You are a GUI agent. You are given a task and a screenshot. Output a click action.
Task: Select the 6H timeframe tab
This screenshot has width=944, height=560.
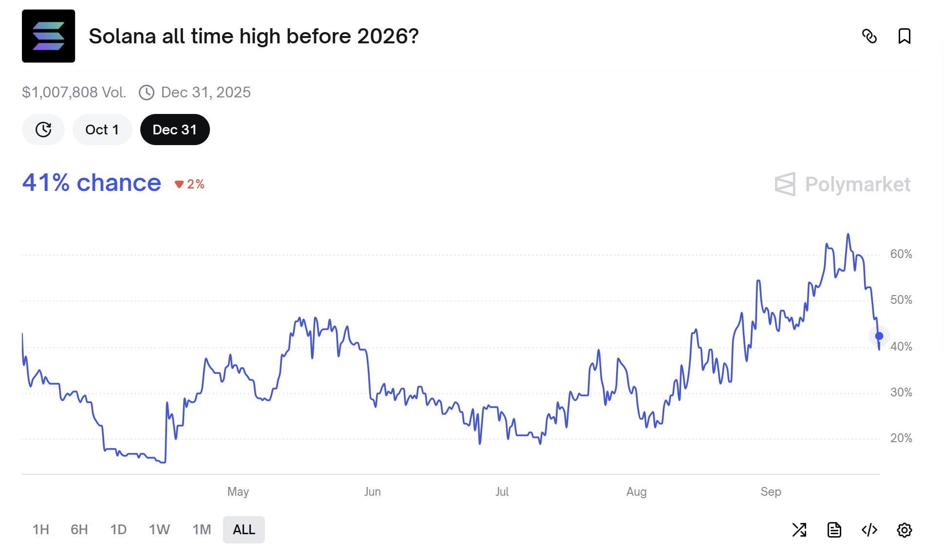click(x=79, y=530)
